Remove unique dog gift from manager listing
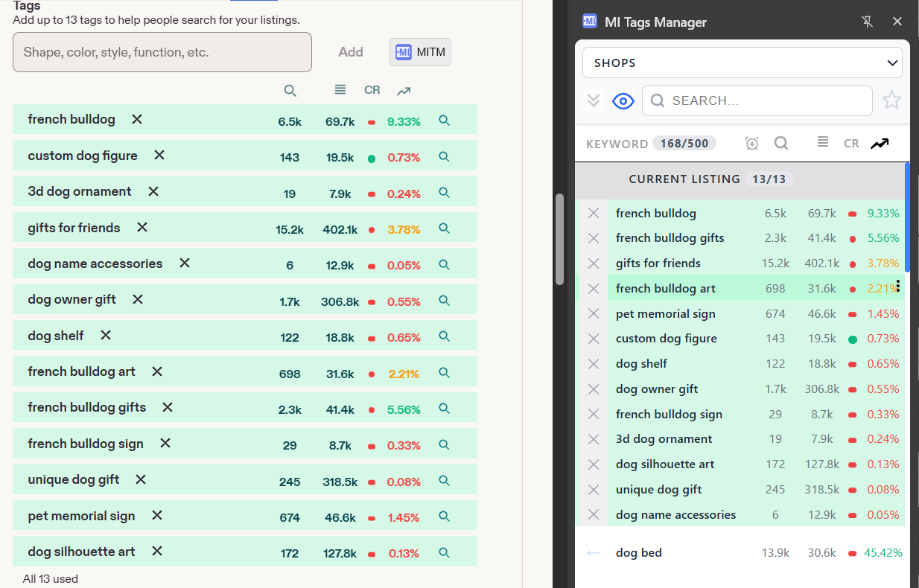 pos(594,489)
